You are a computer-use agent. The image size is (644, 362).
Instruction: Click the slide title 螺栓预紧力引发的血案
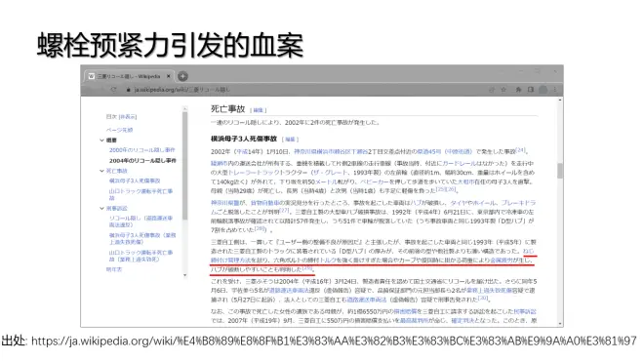[x=170, y=45]
